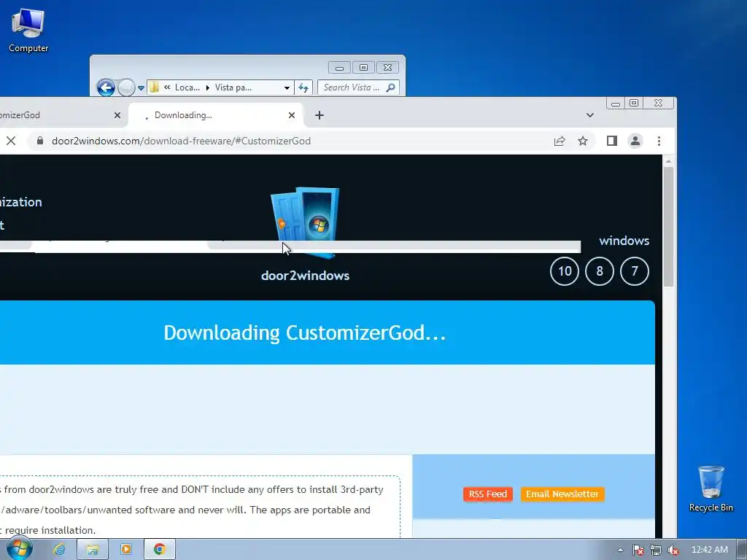Open a new Chrome tab
The width and height of the screenshot is (747, 560).
pyautogui.click(x=320, y=115)
